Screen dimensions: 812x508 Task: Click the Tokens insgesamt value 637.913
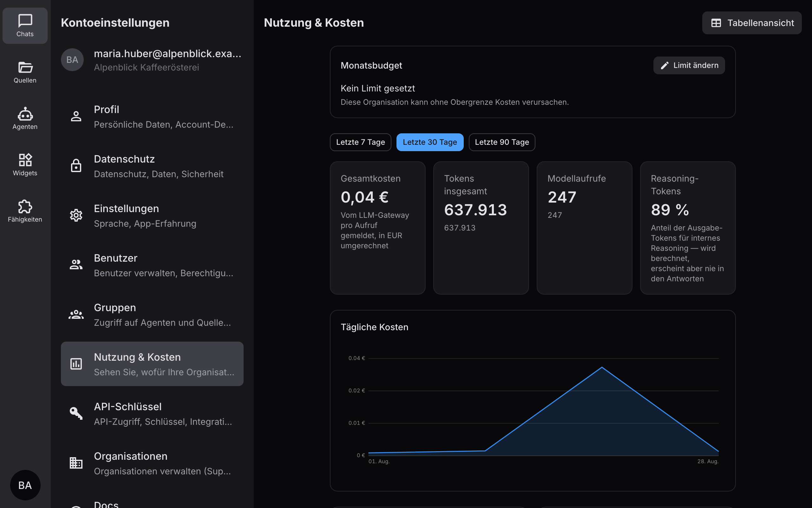475,210
